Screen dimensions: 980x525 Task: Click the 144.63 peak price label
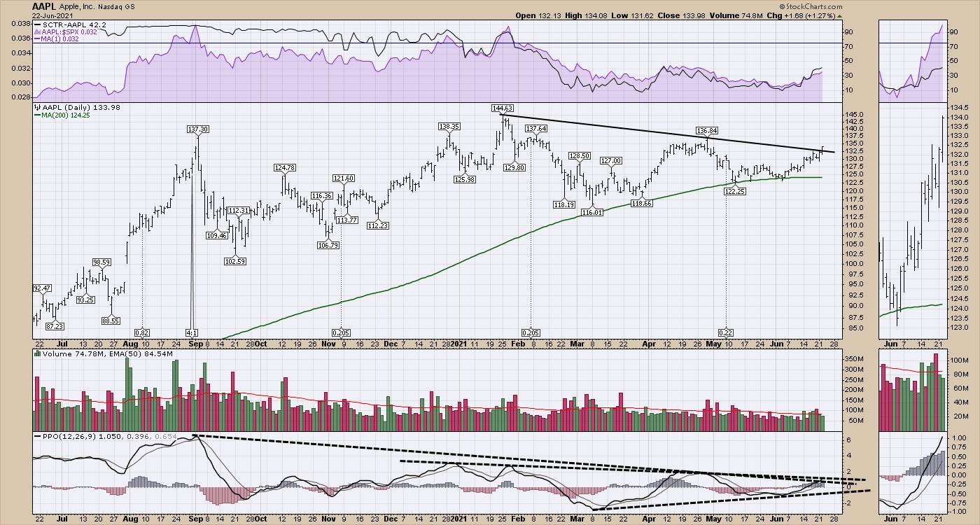coord(503,108)
